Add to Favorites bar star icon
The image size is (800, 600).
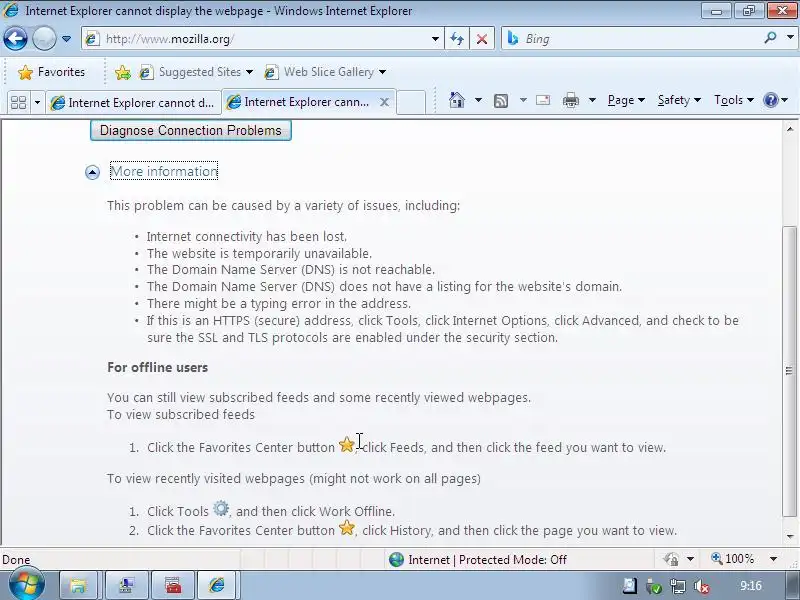(x=122, y=72)
